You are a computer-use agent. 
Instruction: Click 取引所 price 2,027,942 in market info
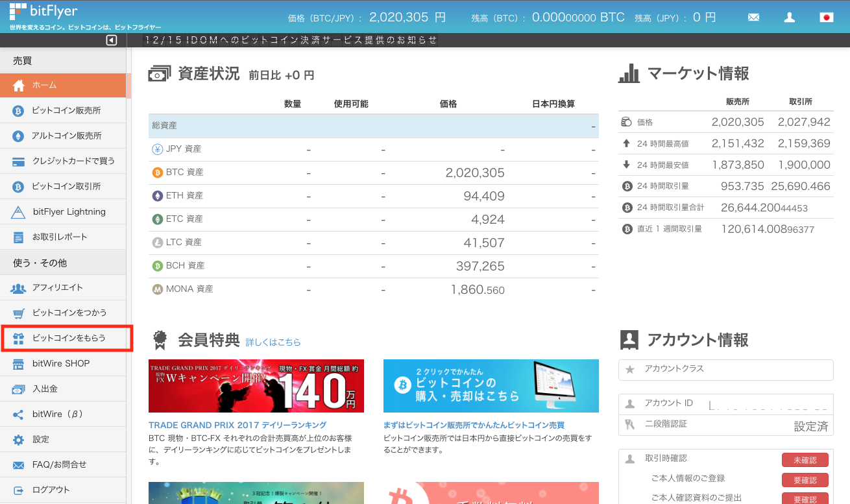coord(804,122)
